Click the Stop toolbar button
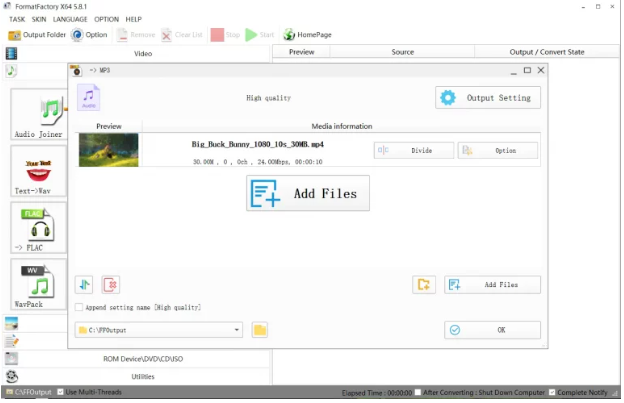The image size is (624, 403). click(225, 35)
